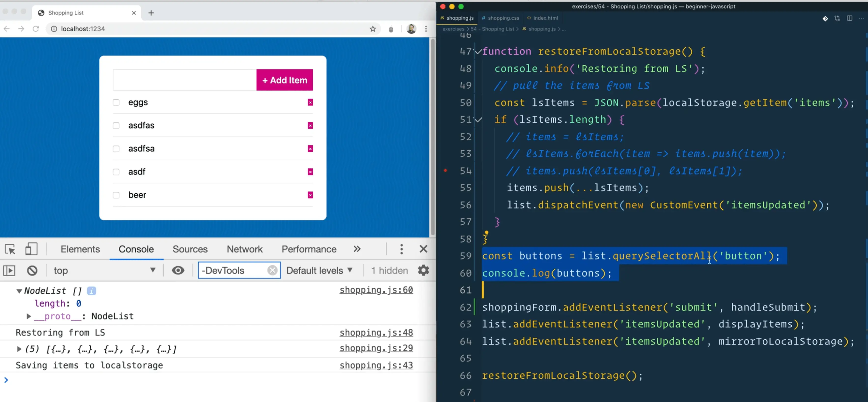Click the console filter input field
This screenshot has width=868, height=402.
233,271
